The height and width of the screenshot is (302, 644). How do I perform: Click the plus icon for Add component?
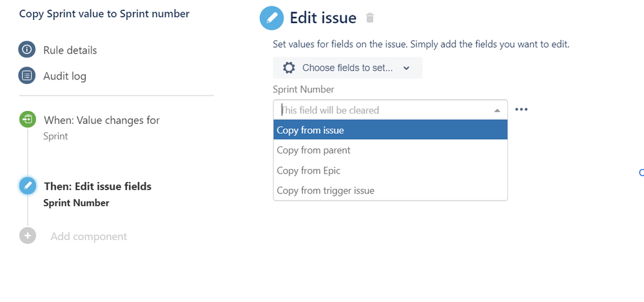pos(28,236)
